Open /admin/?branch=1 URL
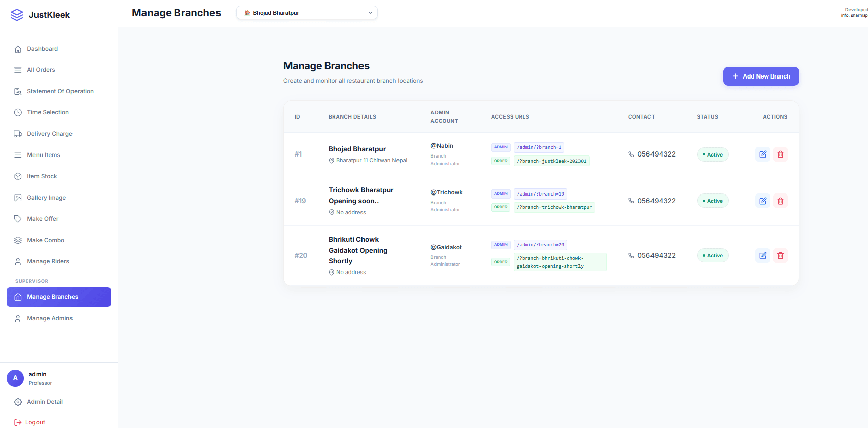The width and height of the screenshot is (868, 428). [x=539, y=147]
